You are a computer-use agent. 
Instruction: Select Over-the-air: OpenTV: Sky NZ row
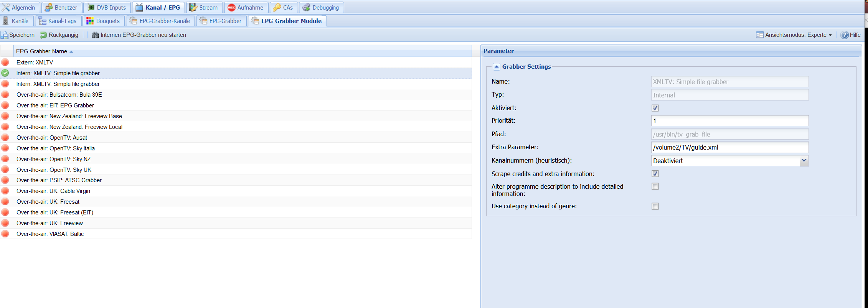pyautogui.click(x=236, y=159)
